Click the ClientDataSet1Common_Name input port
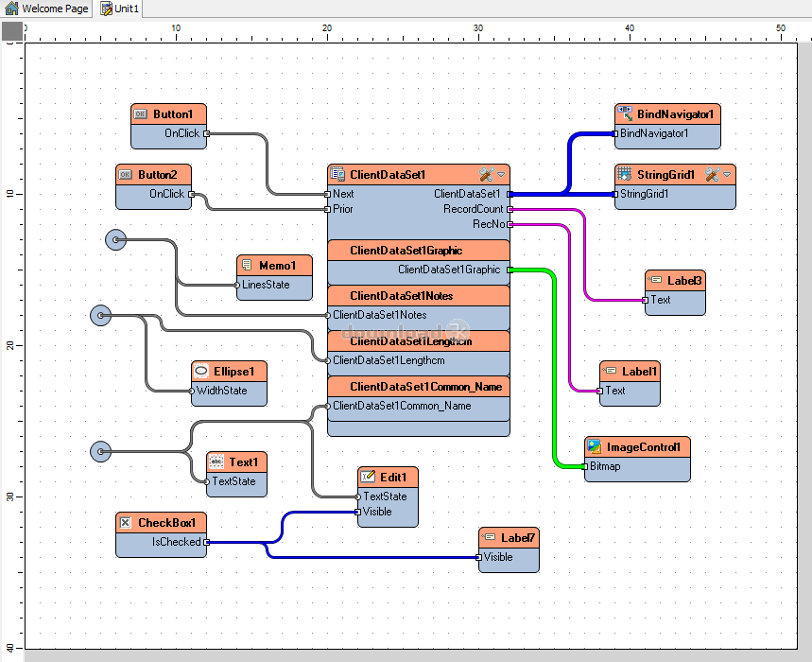 [327, 406]
